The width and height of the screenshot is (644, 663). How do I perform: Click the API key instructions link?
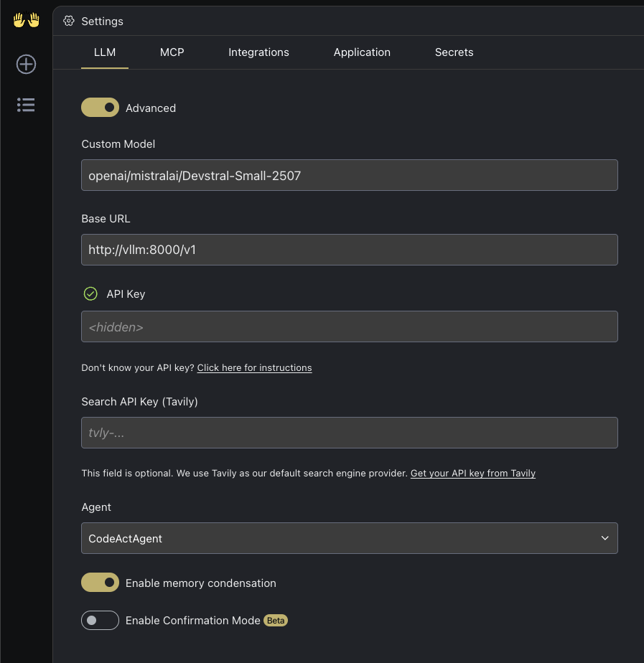[x=254, y=367]
